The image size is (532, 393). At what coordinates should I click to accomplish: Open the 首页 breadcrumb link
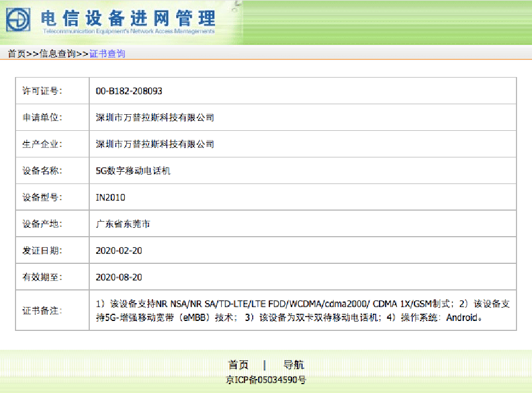[x=17, y=54]
